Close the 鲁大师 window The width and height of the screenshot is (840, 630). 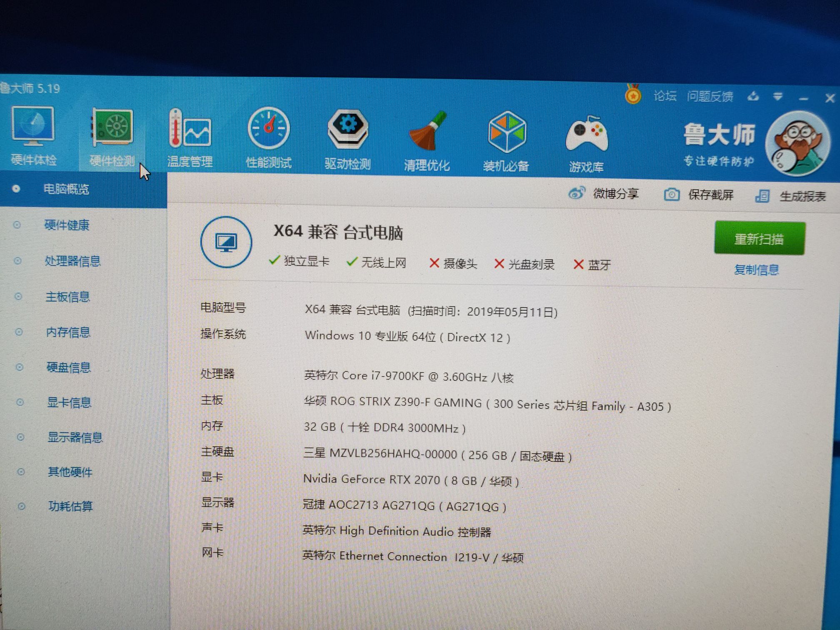(830, 98)
